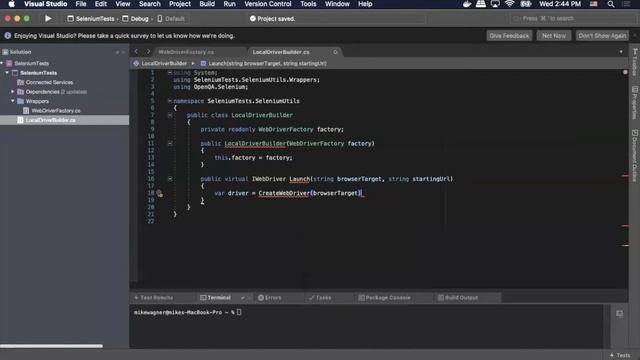This screenshot has width=640, height=360.
Task: Click the lightbulb quick-fix icon on line 18
Action: 159,193
